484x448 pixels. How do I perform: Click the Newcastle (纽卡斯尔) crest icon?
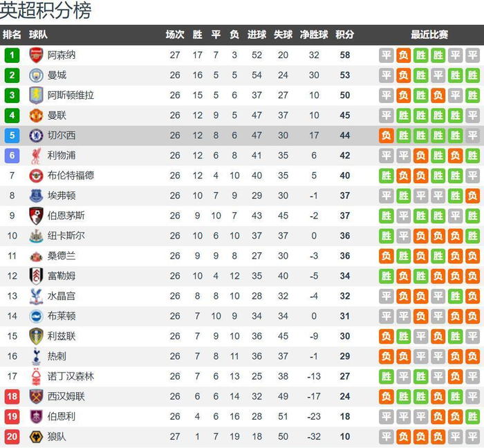tap(36, 236)
